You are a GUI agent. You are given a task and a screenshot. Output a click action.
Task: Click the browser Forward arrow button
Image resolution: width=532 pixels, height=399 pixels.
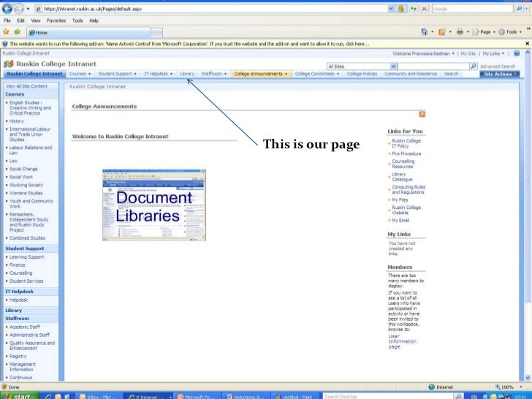(19, 9)
